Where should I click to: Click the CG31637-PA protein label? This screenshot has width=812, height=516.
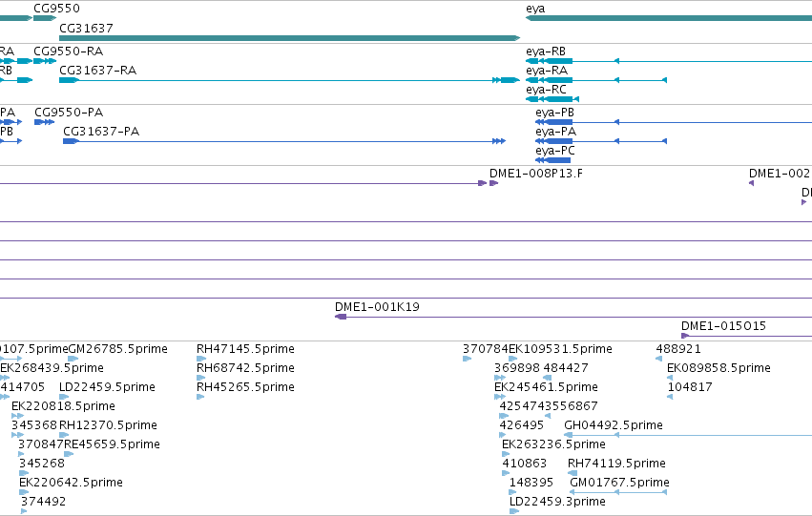click(x=101, y=132)
